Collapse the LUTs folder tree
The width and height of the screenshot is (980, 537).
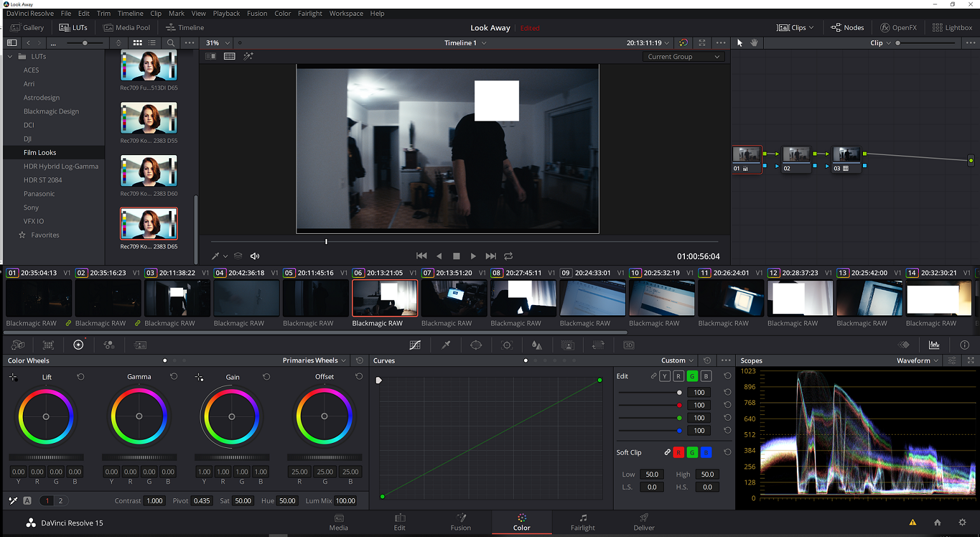[10, 57]
